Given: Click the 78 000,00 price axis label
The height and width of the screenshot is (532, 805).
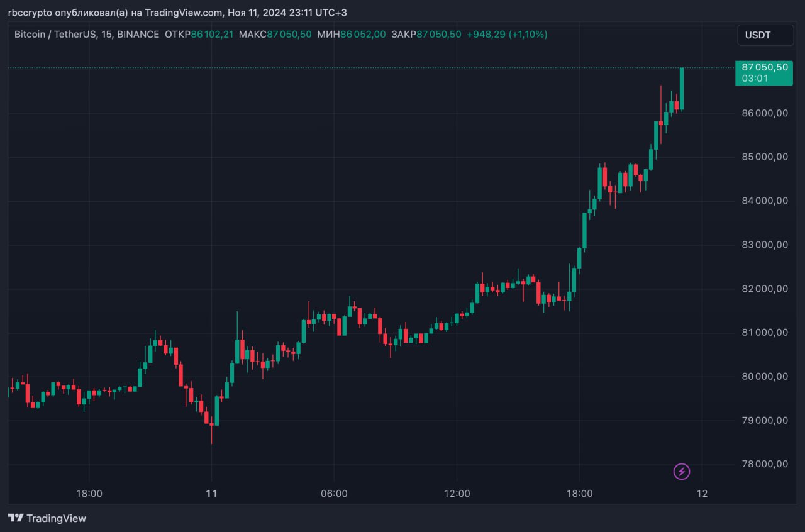Looking at the screenshot, I should click(x=765, y=463).
